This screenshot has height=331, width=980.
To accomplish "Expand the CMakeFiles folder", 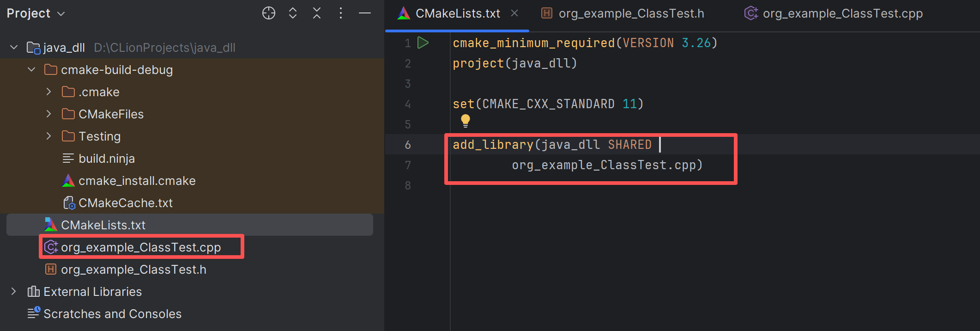I will click(x=49, y=114).
